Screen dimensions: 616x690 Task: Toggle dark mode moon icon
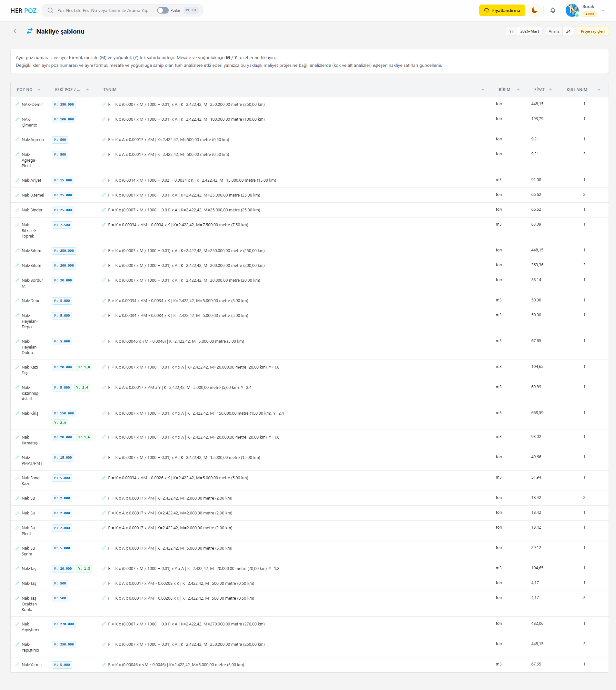pyautogui.click(x=534, y=11)
